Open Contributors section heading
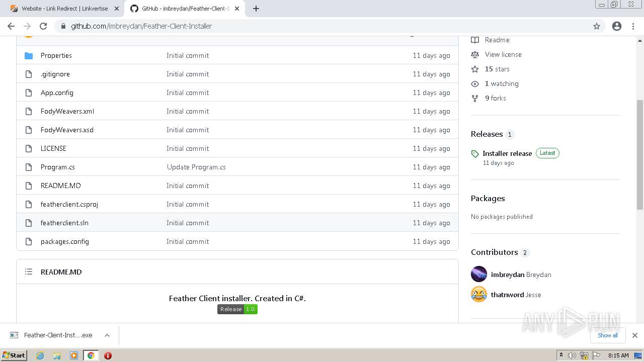Image resolution: width=644 pixels, height=362 pixels. 494,252
